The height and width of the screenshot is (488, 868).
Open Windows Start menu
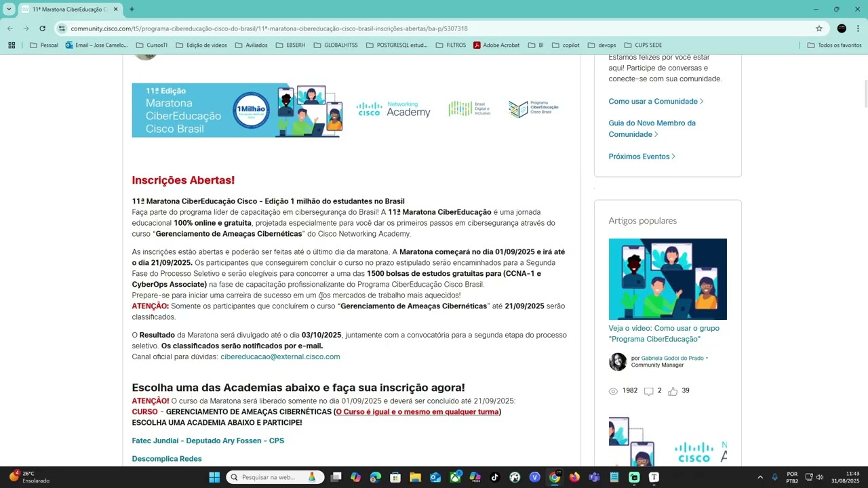(x=214, y=477)
